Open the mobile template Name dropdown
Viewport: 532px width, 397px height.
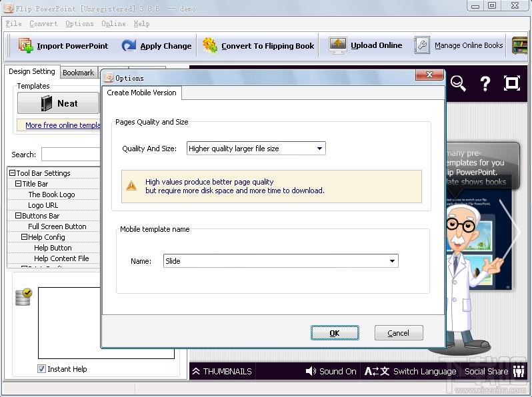pos(281,261)
